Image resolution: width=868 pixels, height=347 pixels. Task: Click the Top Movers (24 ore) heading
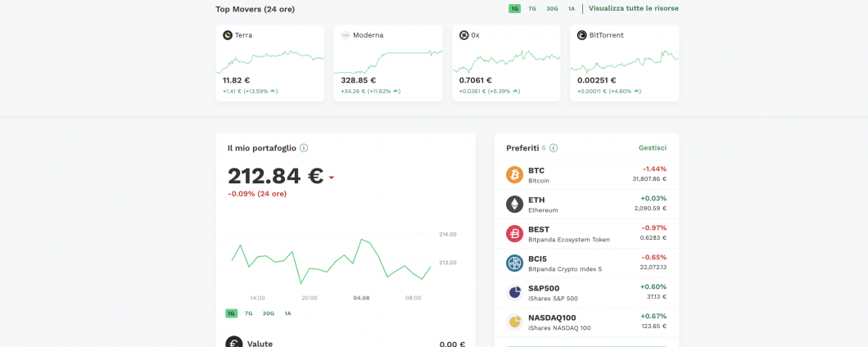[255, 9]
